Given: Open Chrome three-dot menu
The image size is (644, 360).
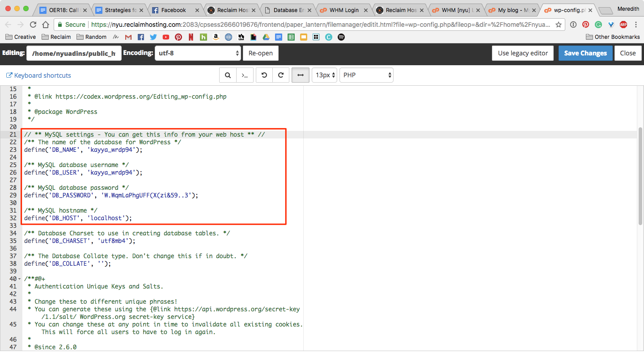Looking at the screenshot, I should (636, 25).
